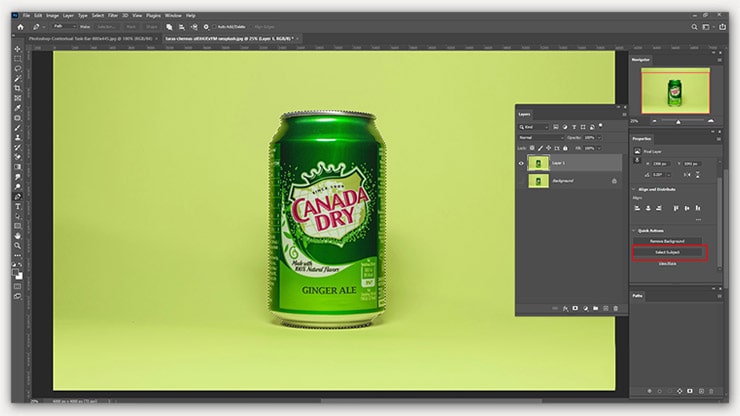Click the Home icon in options bar
The height and width of the screenshot is (416, 740).
pos(19,27)
